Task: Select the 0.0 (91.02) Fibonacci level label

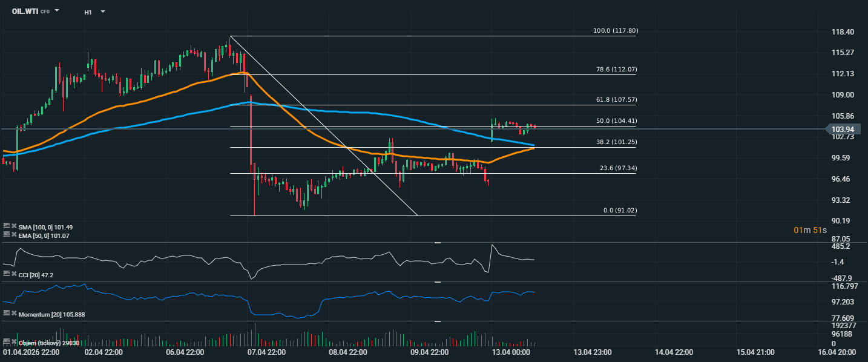Action: 620,210
